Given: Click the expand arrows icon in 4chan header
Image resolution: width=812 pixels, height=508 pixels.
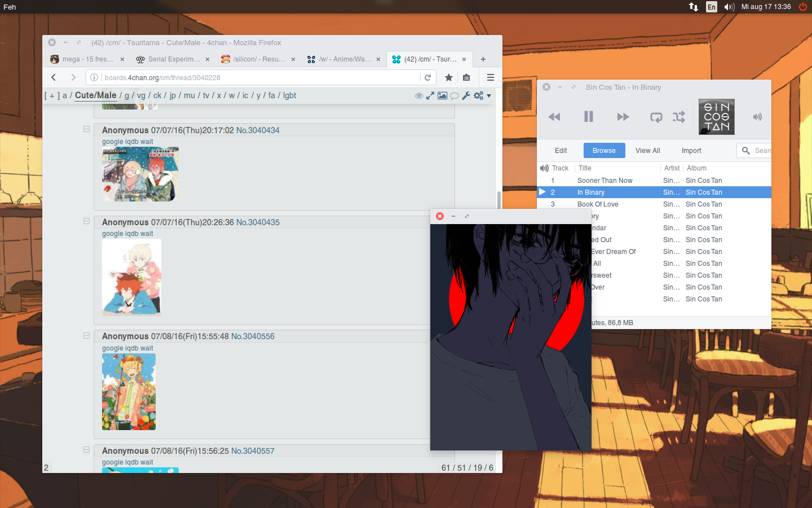Looking at the screenshot, I should coord(430,96).
